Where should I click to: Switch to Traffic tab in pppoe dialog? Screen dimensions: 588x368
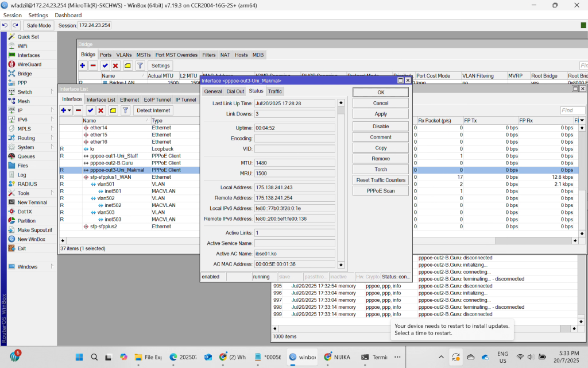[275, 91]
